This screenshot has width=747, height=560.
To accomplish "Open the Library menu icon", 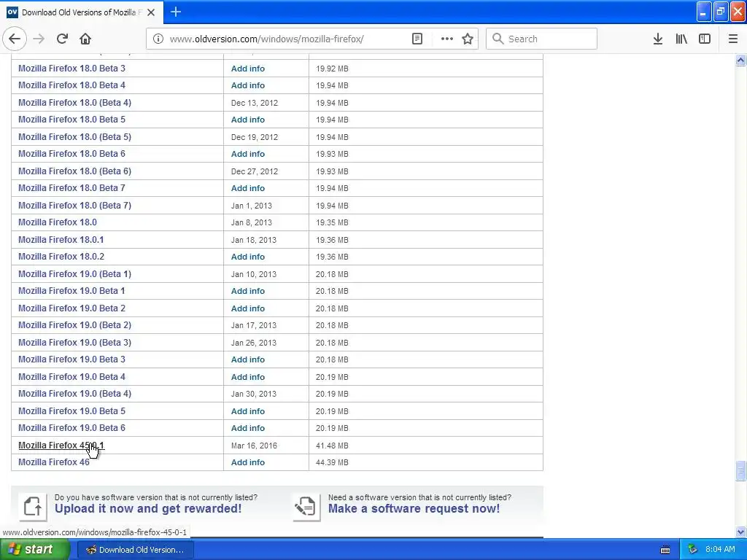I will click(681, 39).
